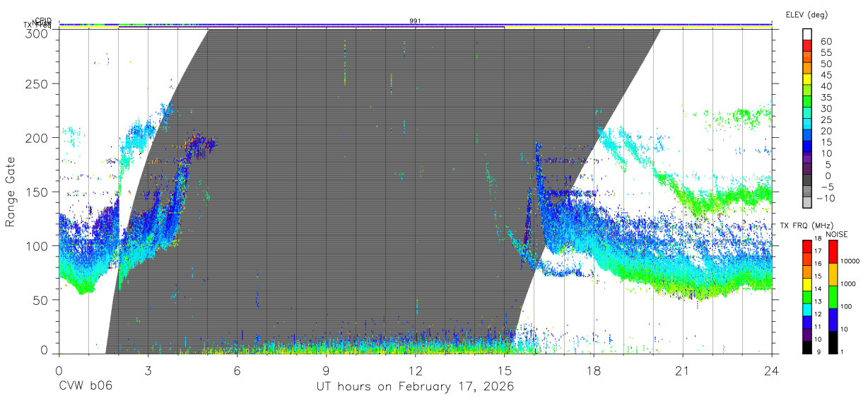Screen dimensions: 868x401
Task: Click the green 13–14 segment of TX FRQ bar
Action: tap(807, 296)
